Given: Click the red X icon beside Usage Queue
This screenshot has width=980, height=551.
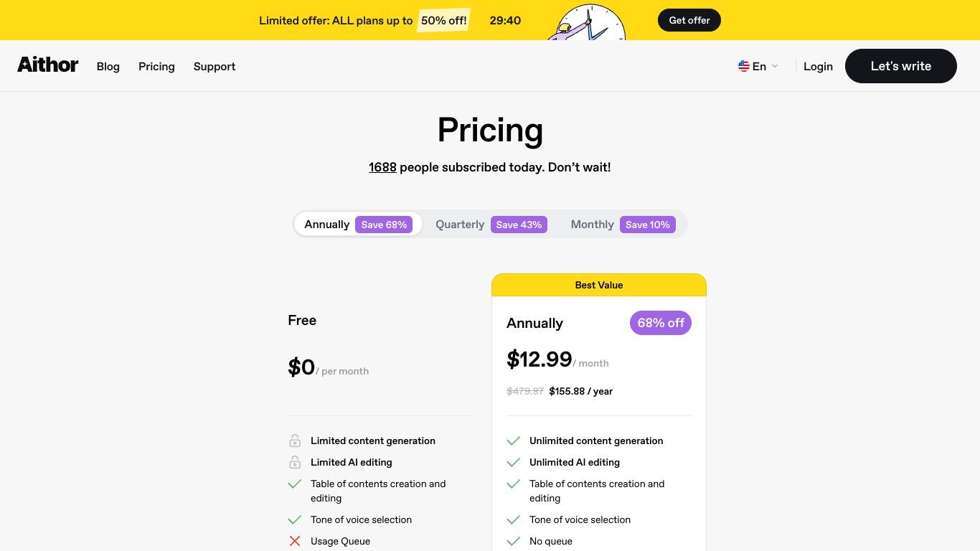Looking at the screenshot, I should coord(295,541).
